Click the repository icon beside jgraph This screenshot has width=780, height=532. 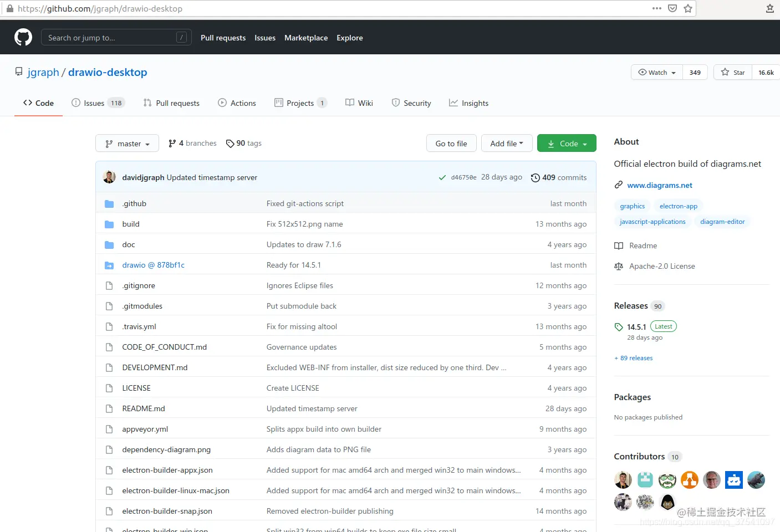(x=19, y=72)
